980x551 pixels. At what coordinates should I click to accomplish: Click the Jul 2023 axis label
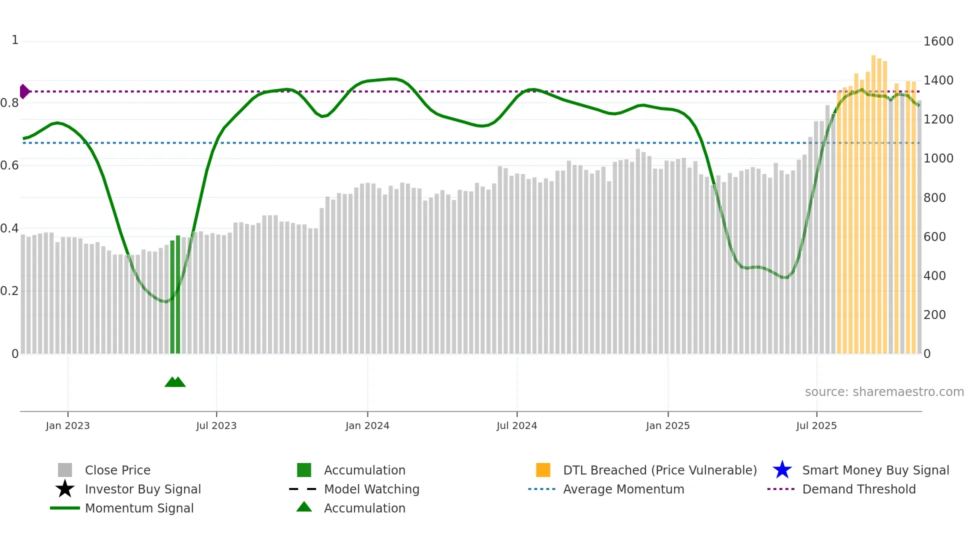(216, 425)
